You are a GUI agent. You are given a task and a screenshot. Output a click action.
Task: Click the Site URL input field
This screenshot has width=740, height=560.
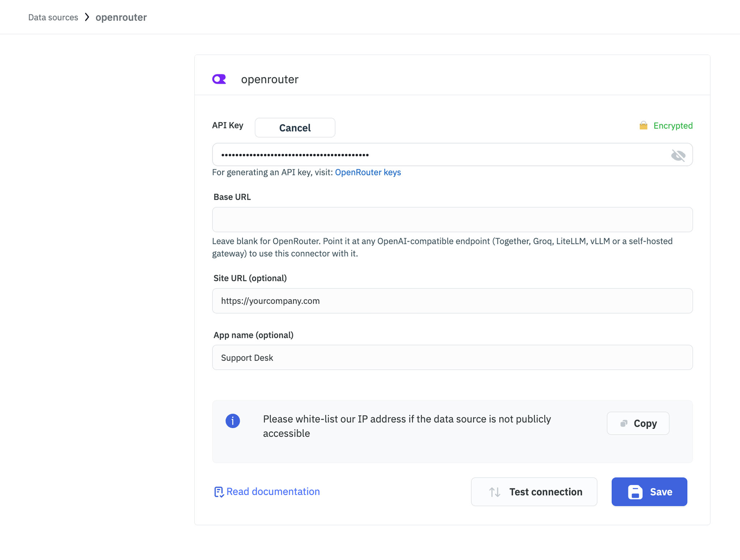click(452, 301)
